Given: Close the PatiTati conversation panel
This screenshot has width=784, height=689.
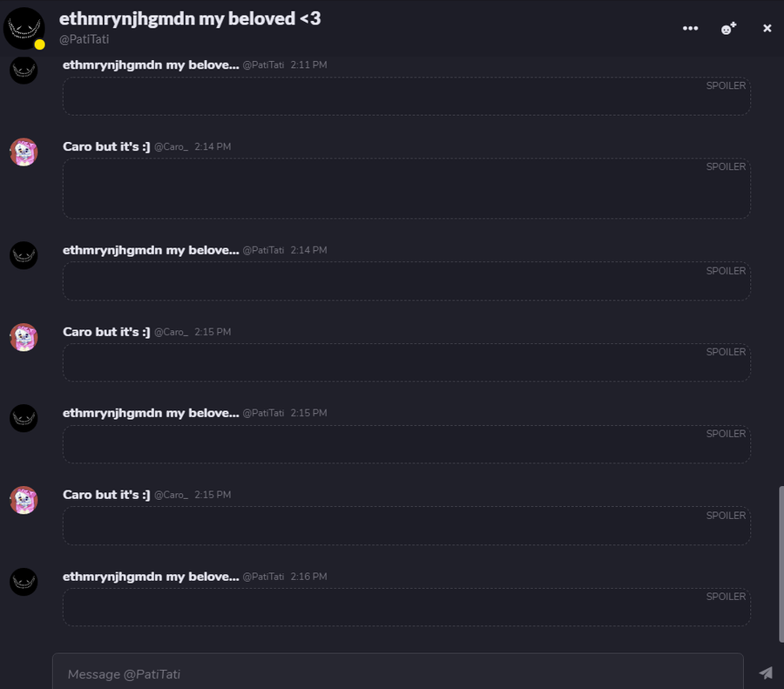Looking at the screenshot, I should pyautogui.click(x=767, y=28).
